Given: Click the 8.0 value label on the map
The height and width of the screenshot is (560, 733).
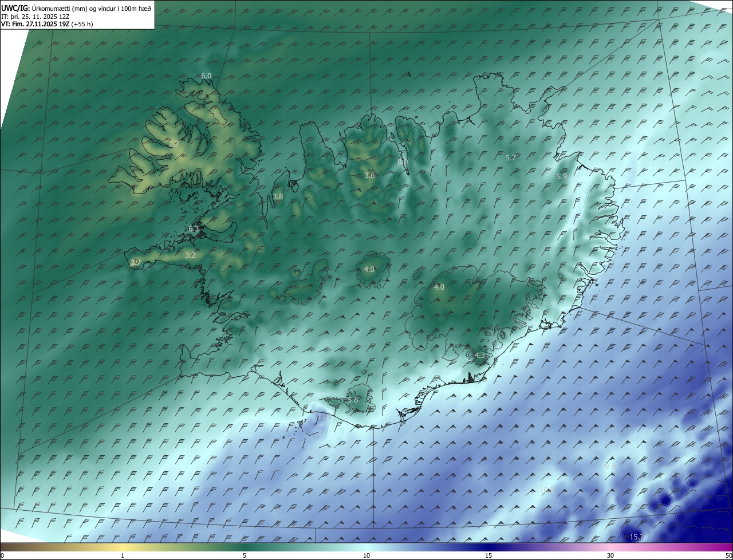Looking at the screenshot, I should (402, 162).
